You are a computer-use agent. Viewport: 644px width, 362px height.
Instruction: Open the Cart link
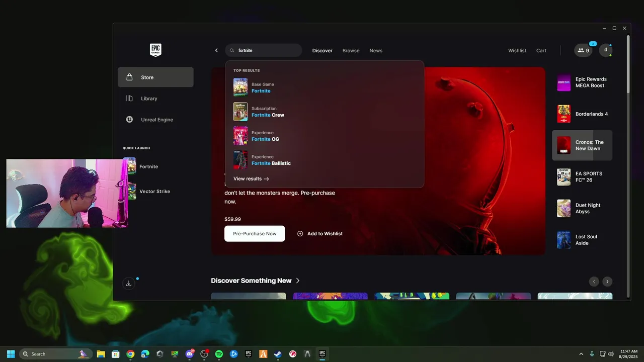pyautogui.click(x=541, y=51)
